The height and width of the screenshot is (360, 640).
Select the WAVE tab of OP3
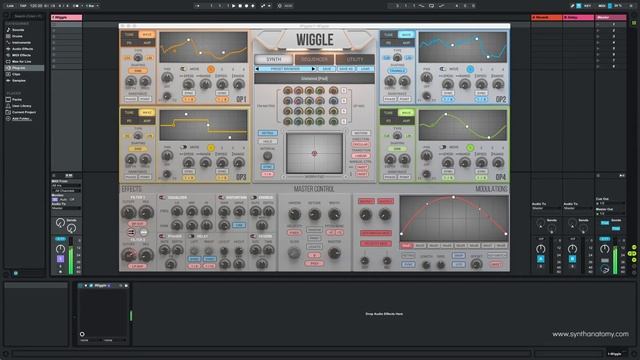[x=147, y=112]
